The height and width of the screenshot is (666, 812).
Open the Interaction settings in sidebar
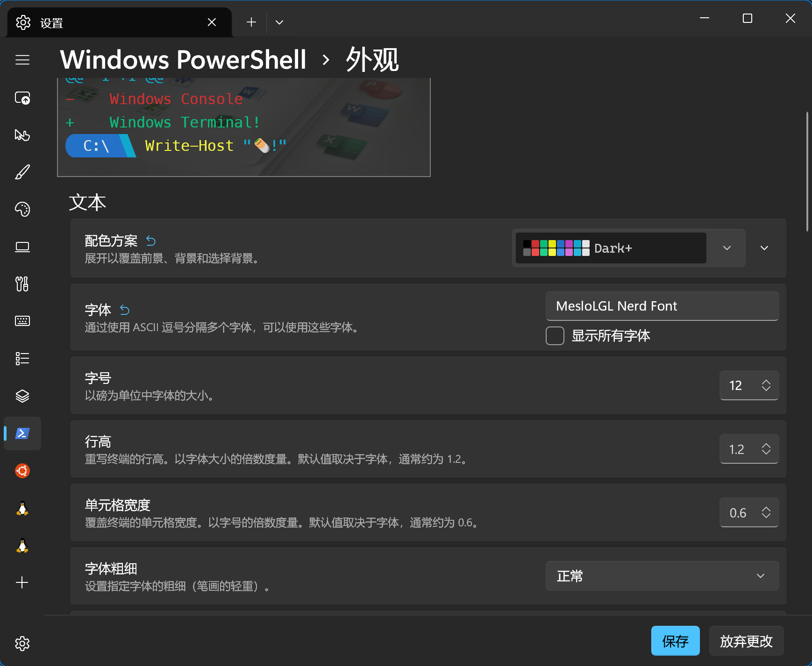tap(22, 135)
